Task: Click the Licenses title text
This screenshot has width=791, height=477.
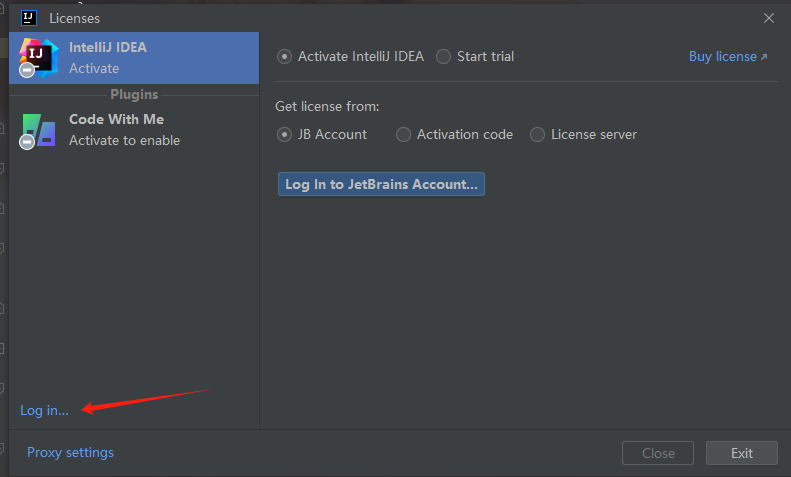Action: click(x=74, y=18)
